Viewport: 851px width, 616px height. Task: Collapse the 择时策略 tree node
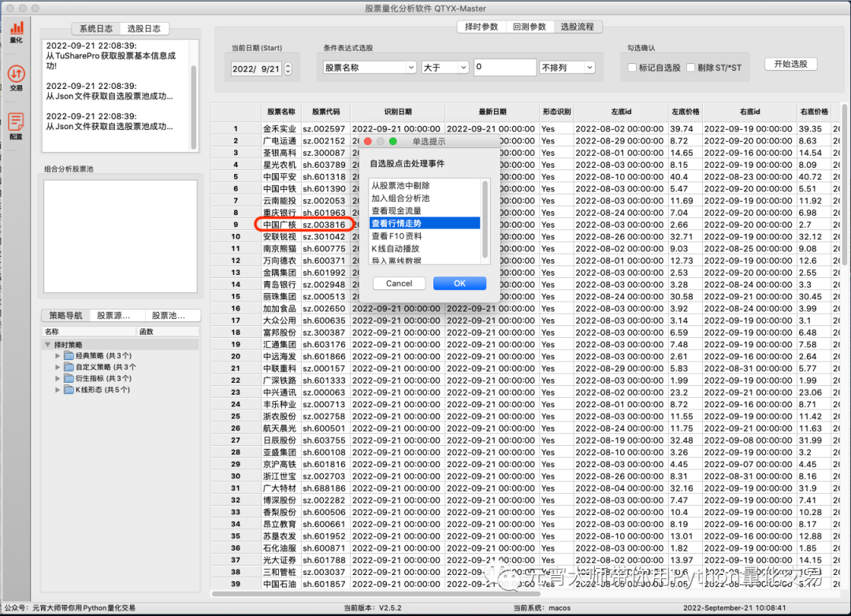[48, 345]
